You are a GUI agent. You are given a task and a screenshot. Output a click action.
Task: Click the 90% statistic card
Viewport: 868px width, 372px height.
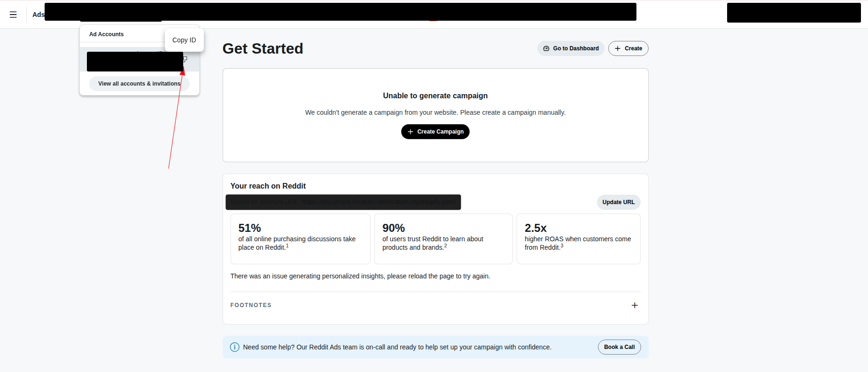[x=443, y=239]
